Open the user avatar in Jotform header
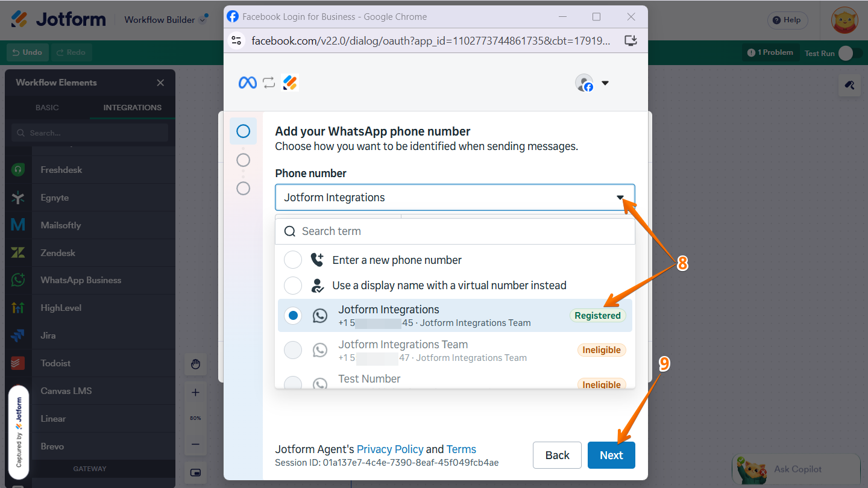The width and height of the screenshot is (868, 488). (x=844, y=20)
